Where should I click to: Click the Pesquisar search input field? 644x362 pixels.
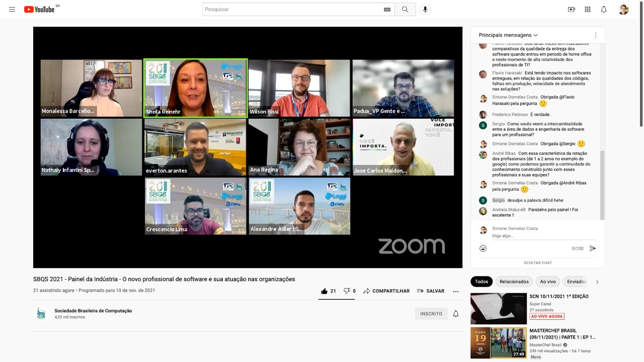[292, 10]
